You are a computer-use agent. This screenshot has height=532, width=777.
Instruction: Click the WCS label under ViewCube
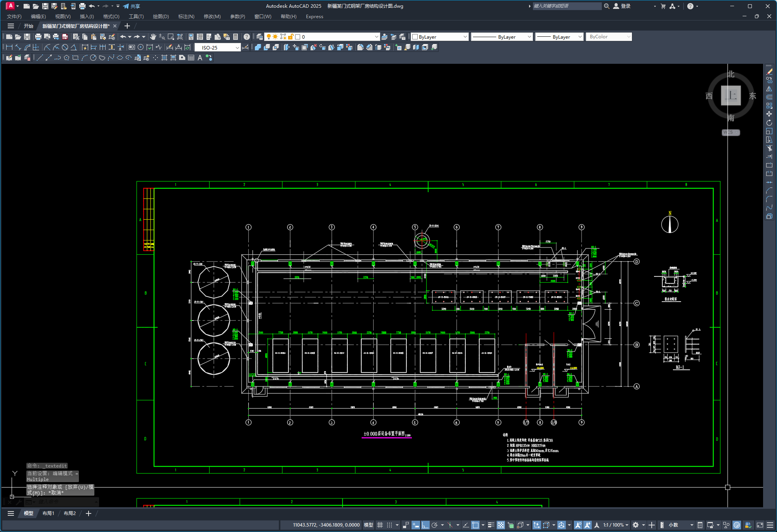point(731,132)
